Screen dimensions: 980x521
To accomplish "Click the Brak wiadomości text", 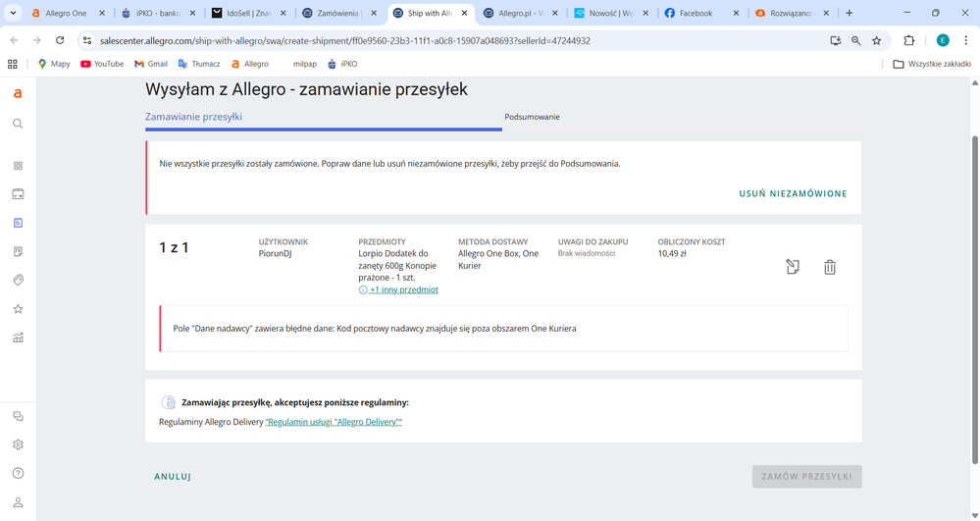I will (587, 254).
